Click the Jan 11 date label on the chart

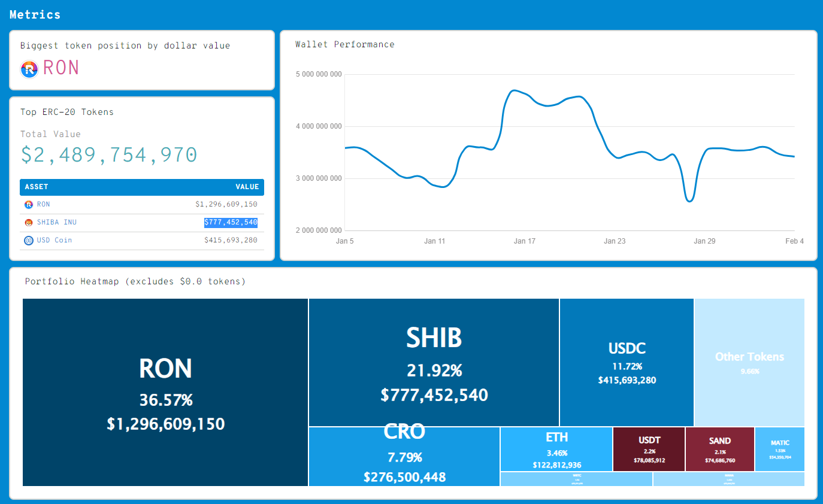click(x=435, y=241)
